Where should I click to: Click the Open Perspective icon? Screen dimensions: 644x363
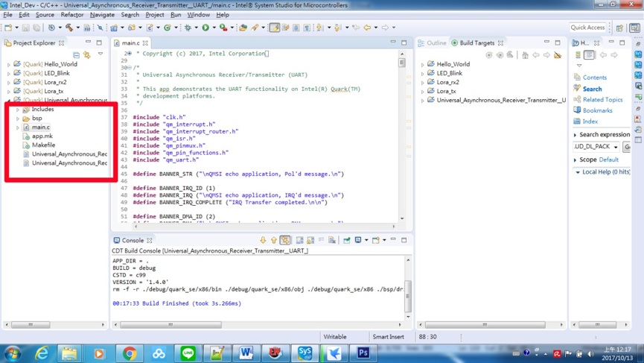(619, 28)
